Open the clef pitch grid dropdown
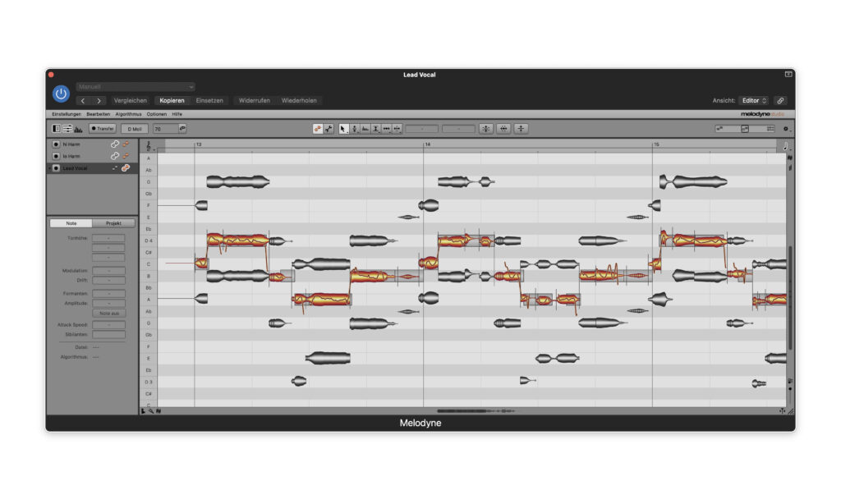This screenshot has height=504, width=841. (149, 146)
